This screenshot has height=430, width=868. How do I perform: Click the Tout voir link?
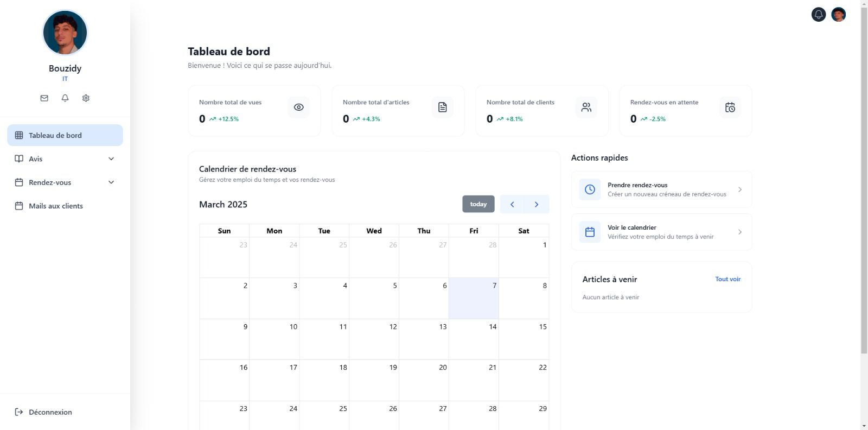[x=727, y=279]
